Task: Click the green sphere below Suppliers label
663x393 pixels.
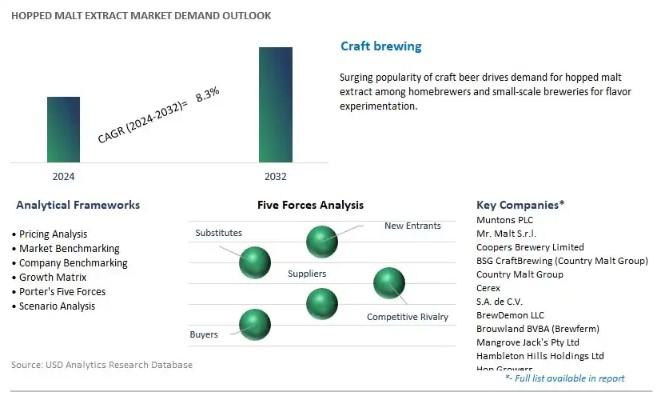Action: 322,304
